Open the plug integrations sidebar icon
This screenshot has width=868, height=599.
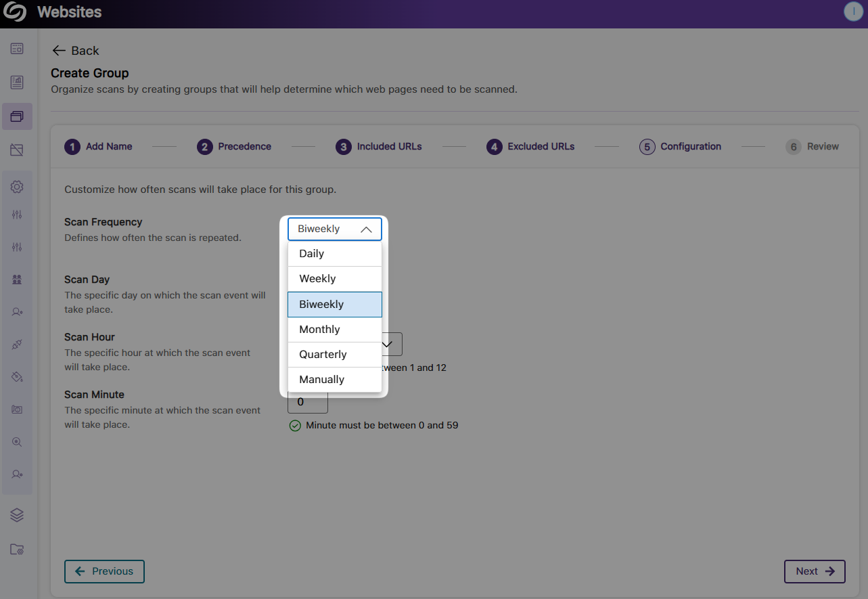(17, 345)
